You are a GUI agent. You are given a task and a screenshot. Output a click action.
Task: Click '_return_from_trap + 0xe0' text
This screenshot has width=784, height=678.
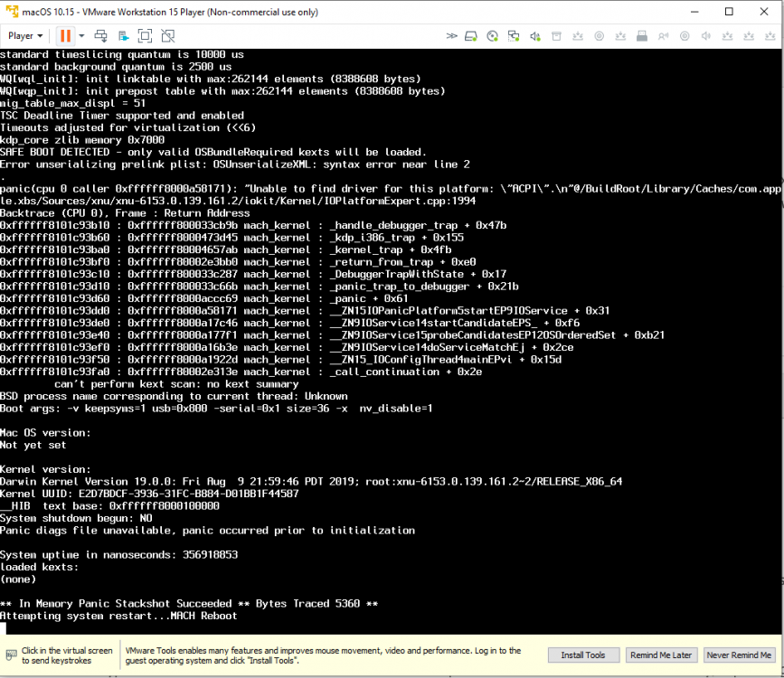[402, 262]
